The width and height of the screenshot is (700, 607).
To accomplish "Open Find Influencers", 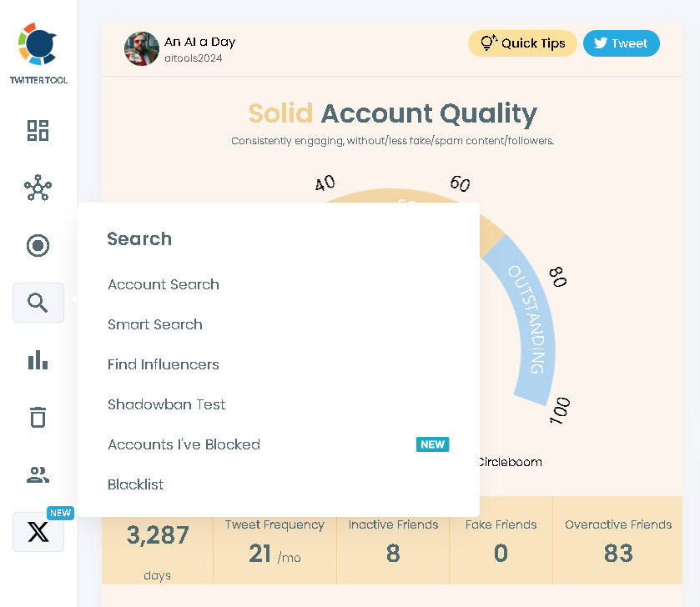I will [163, 364].
